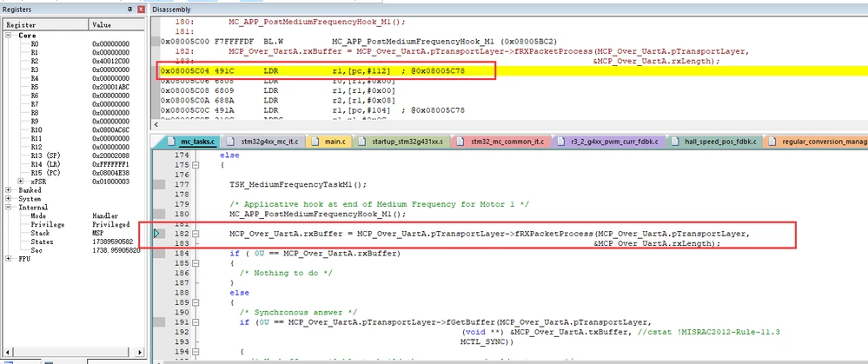
Task: Select the R5 register row
Action: (72, 87)
